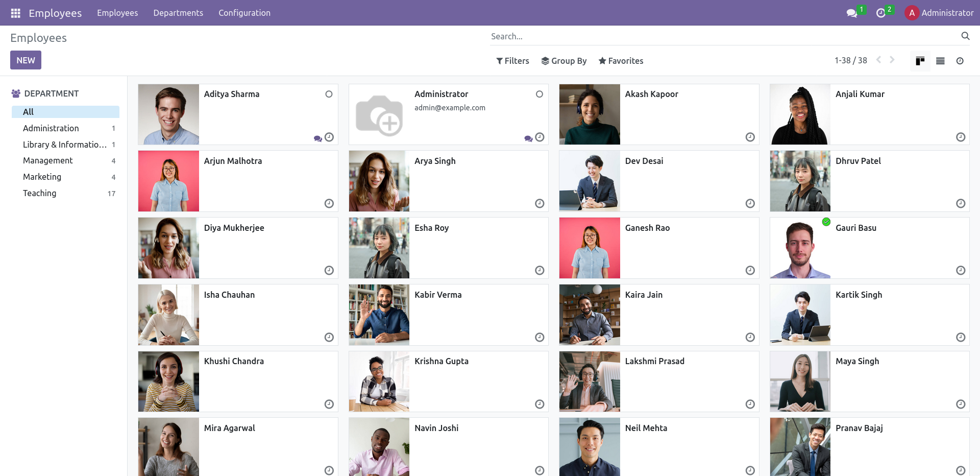Click the NEW employee button
980x476 pixels.
26,60
